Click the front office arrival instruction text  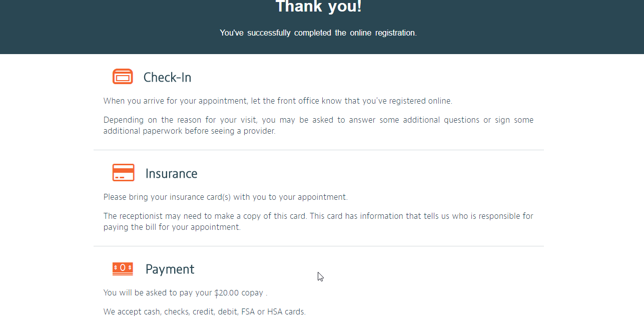(x=278, y=101)
